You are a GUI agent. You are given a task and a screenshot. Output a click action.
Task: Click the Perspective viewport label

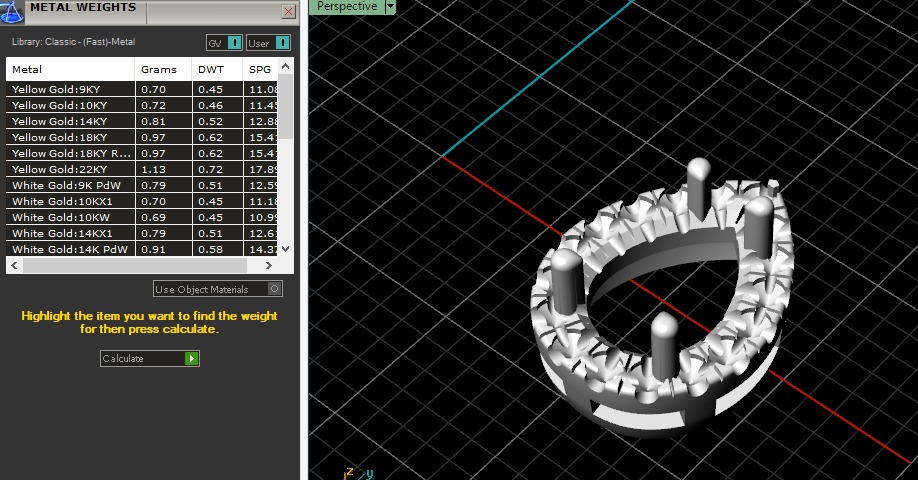coord(347,6)
